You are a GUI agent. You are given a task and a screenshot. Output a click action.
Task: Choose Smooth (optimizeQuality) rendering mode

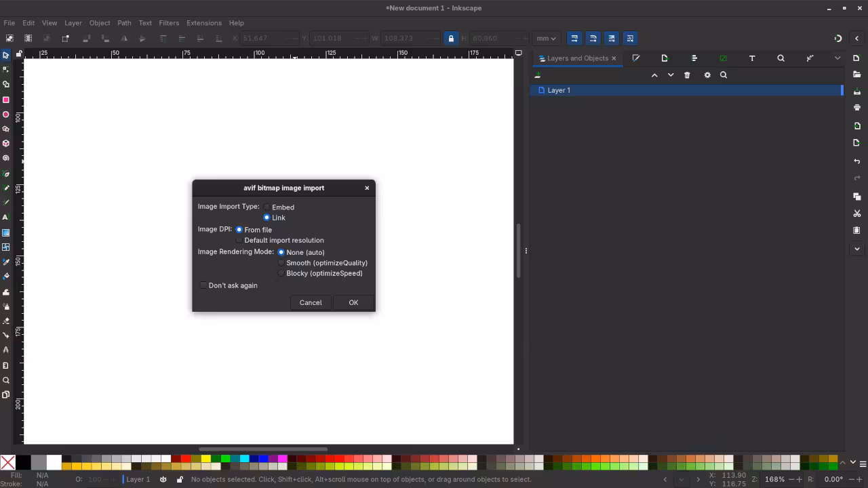click(281, 263)
